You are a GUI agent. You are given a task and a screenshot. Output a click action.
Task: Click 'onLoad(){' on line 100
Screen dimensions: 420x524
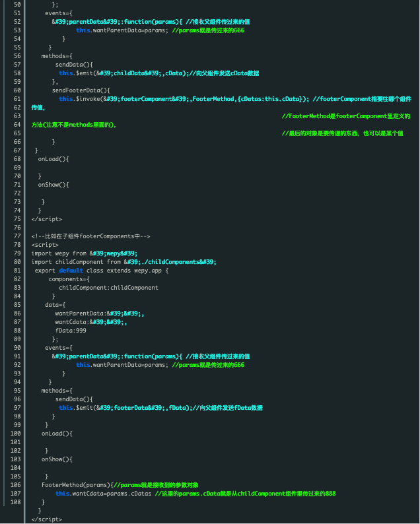57,434
